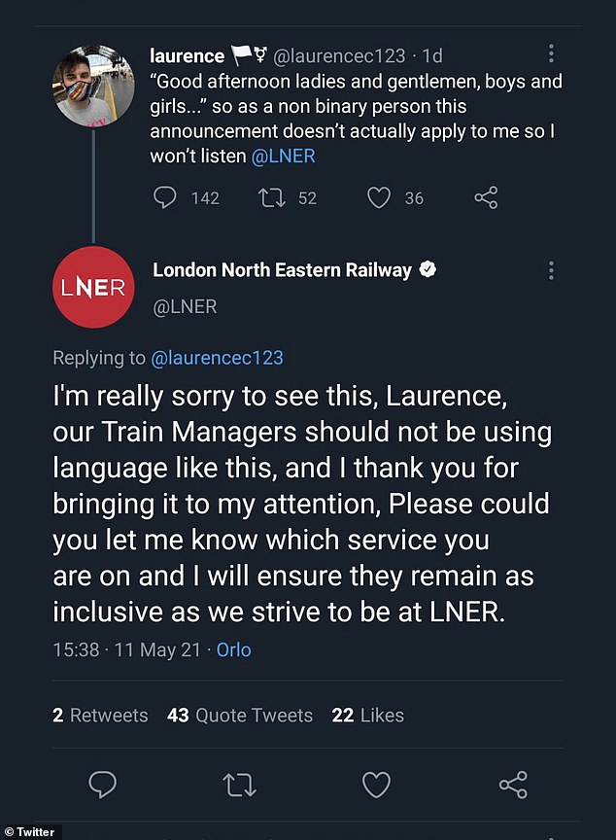Screen dimensions: 616x840
Task: Click the LNER verified badge
Action: click(427, 270)
